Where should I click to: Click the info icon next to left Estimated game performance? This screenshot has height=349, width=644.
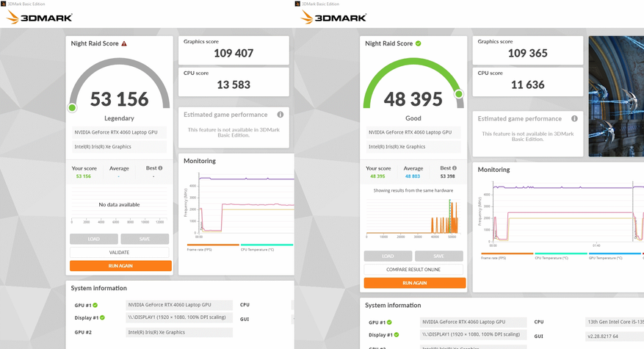tap(280, 115)
